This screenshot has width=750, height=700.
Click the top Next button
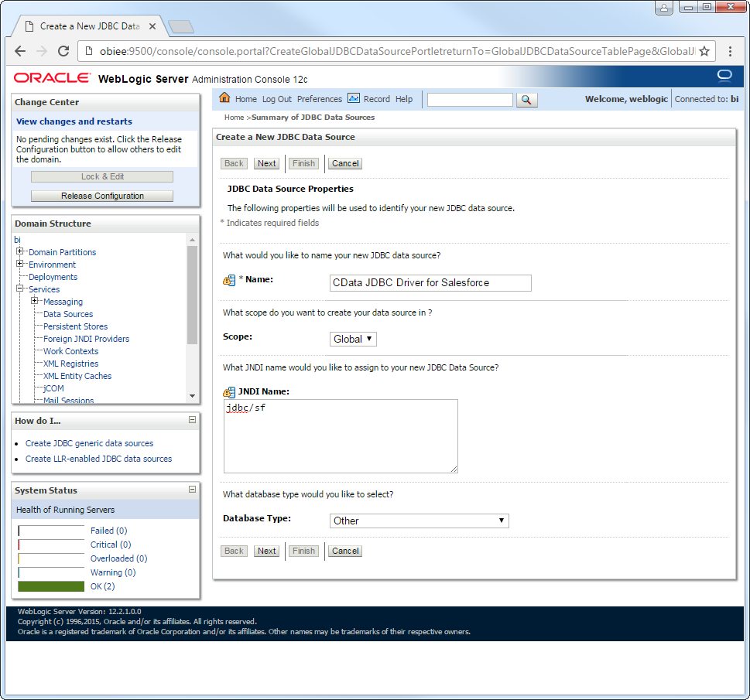click(x=267, y=164)
